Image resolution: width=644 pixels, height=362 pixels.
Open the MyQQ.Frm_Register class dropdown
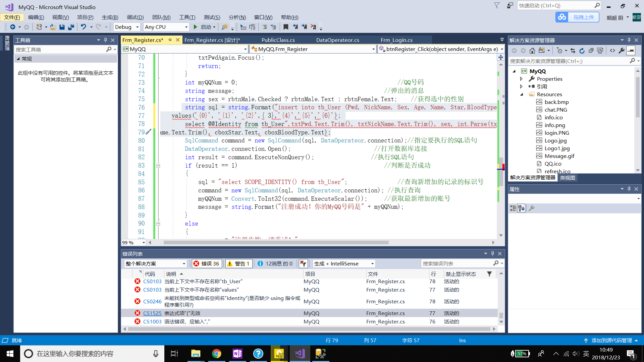click(x=373, y=49)
